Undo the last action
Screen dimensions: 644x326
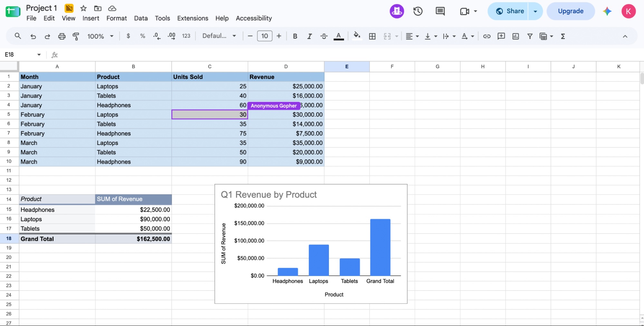click(33, 36)
